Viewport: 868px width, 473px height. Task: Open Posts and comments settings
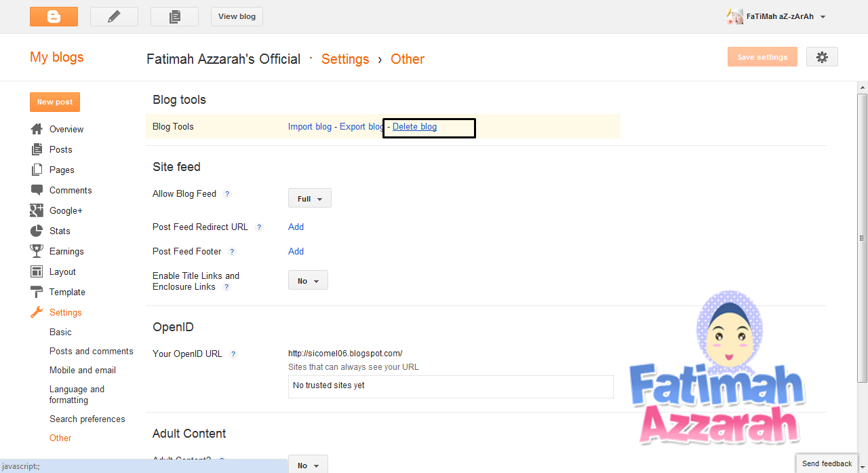coord(92,351)
